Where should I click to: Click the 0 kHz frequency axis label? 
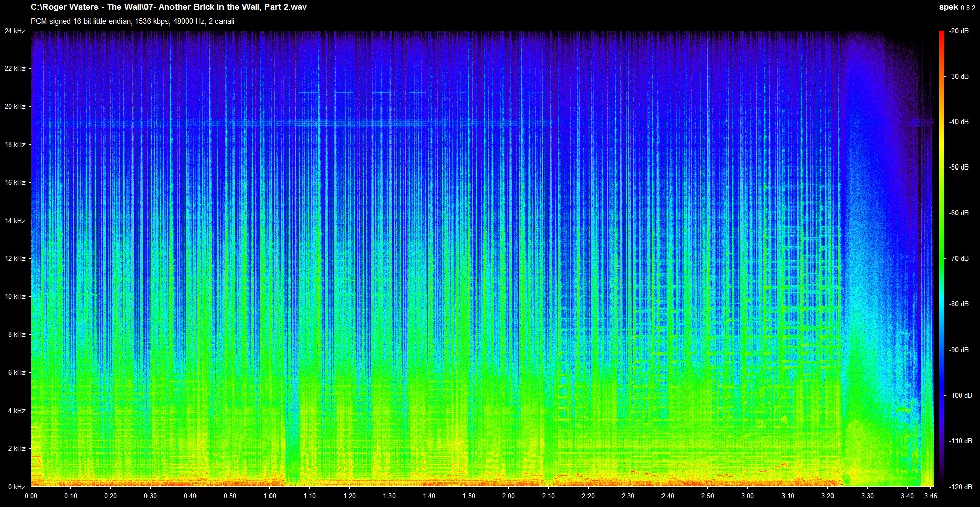(x=17, y=487)
